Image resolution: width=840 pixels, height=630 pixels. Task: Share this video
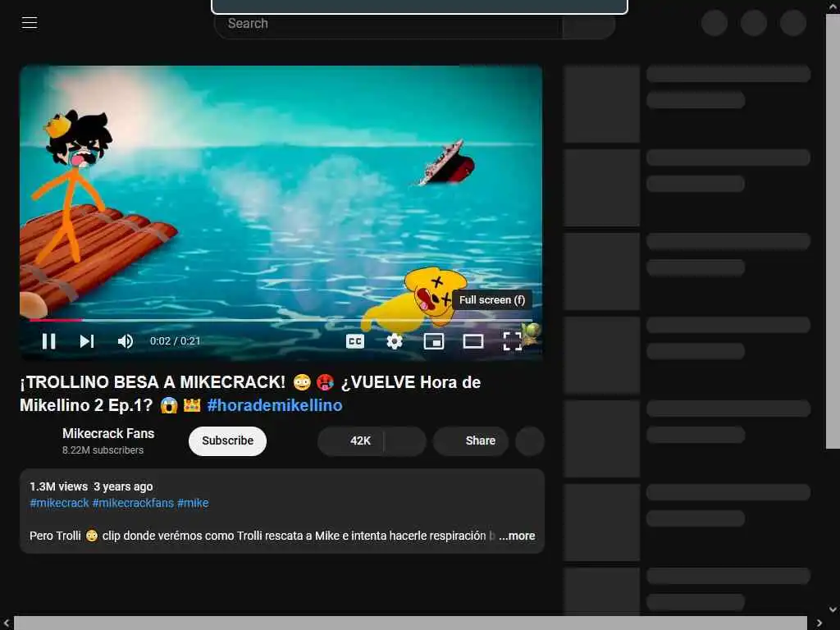471,441
